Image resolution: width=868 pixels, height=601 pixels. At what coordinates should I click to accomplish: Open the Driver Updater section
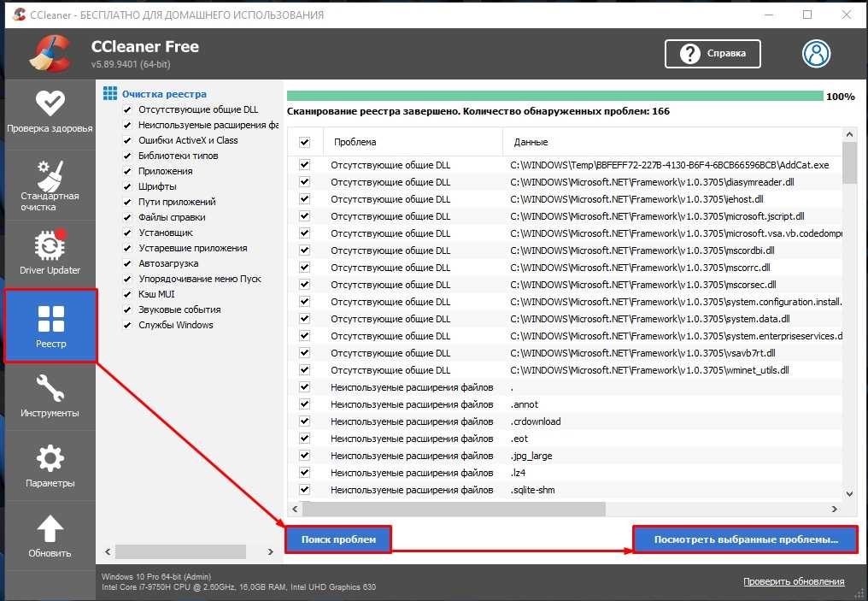click(50, 252)
